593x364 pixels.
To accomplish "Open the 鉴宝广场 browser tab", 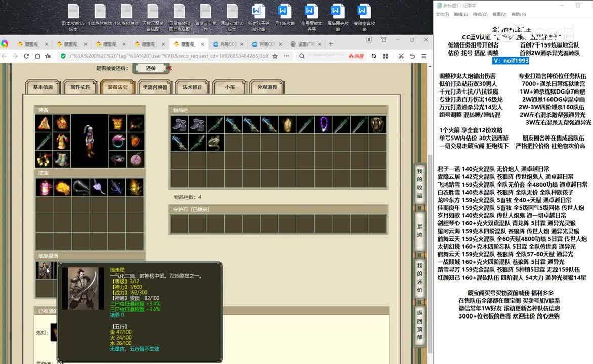I will [306, 44].
